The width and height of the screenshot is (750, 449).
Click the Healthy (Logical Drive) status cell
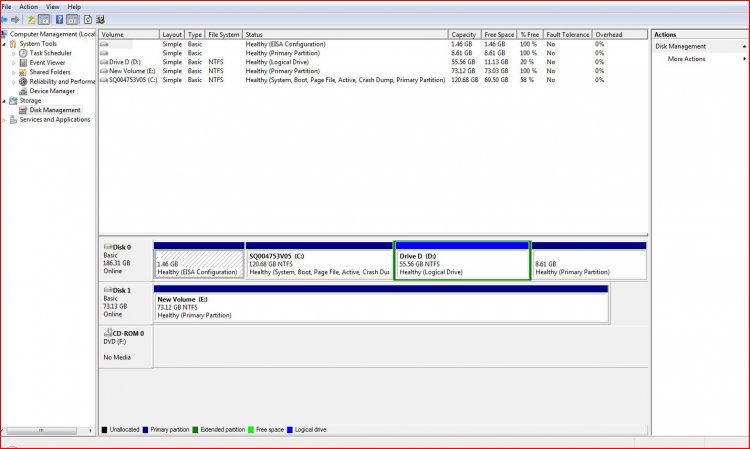click(x=277, y=62)
